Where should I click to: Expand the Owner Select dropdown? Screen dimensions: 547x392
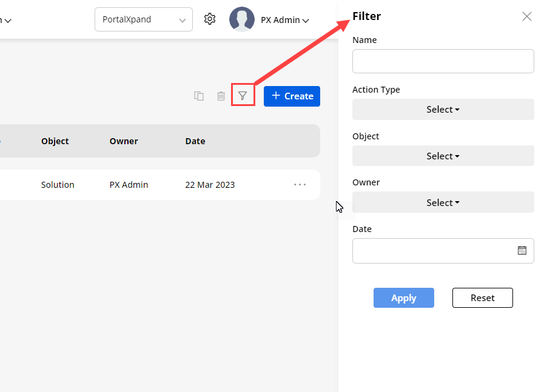click(x=443, y=202)
